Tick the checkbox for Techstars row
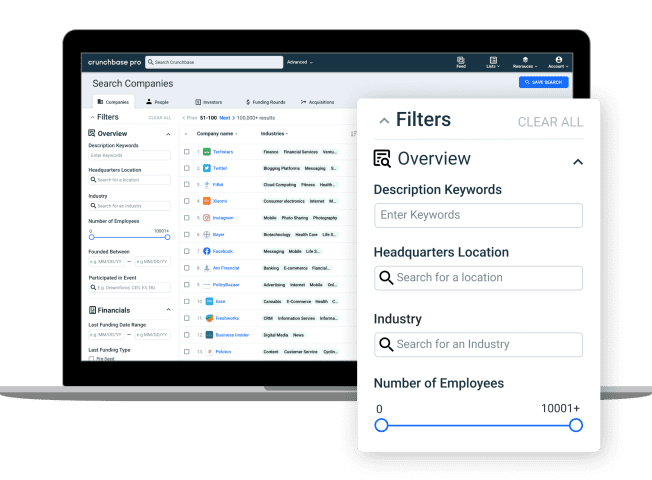652x480 pixels. (x=187, y=152)
